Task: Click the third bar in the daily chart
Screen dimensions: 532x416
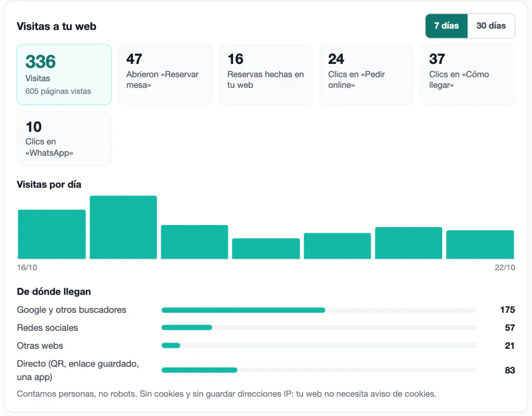Action: point(194,242)
